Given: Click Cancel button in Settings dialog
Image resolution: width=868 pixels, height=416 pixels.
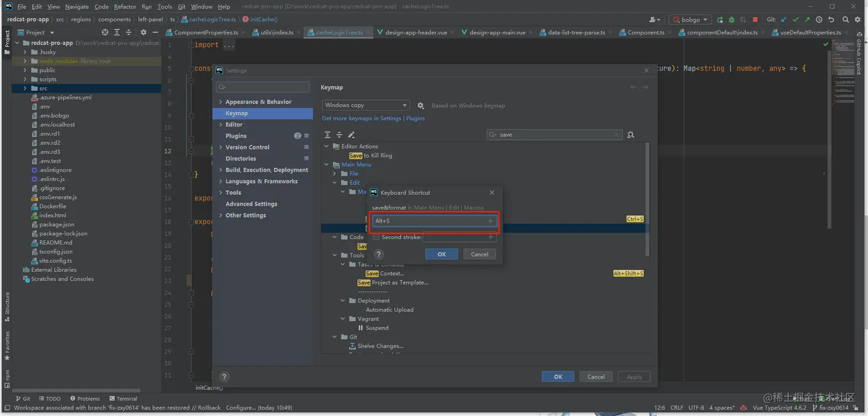Looking at the screenshot, I should coord(596,377).
